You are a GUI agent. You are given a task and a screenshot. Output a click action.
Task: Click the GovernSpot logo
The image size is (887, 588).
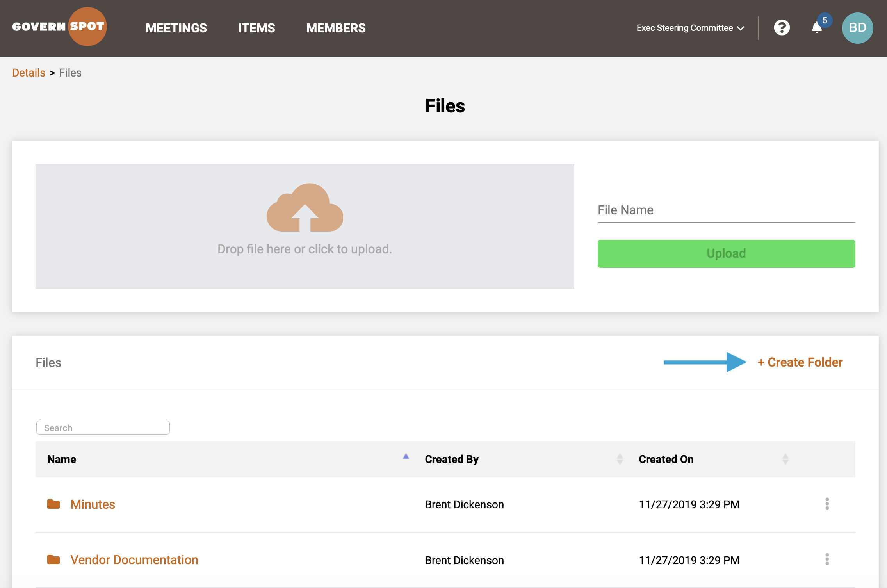[59, 27]
